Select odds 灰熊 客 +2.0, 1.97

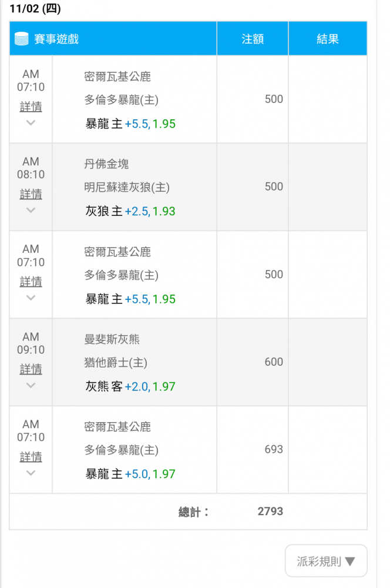(x=130, y=386)
